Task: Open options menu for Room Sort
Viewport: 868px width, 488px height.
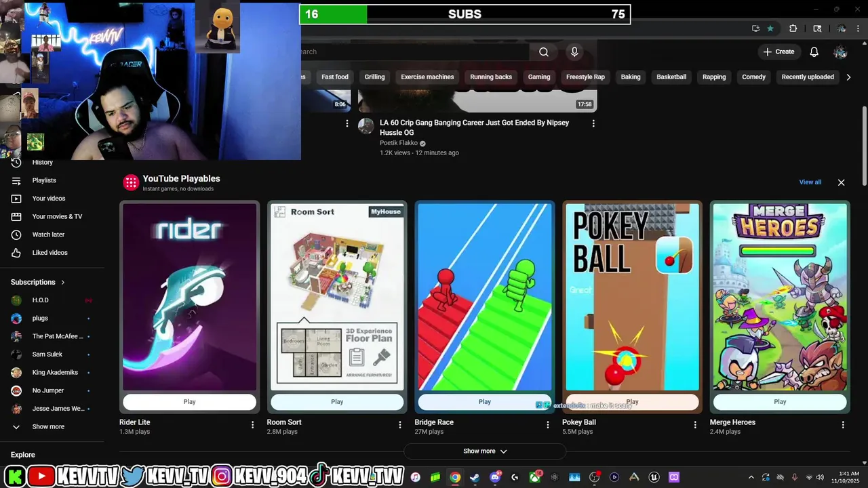Action: tap(400, 425)
